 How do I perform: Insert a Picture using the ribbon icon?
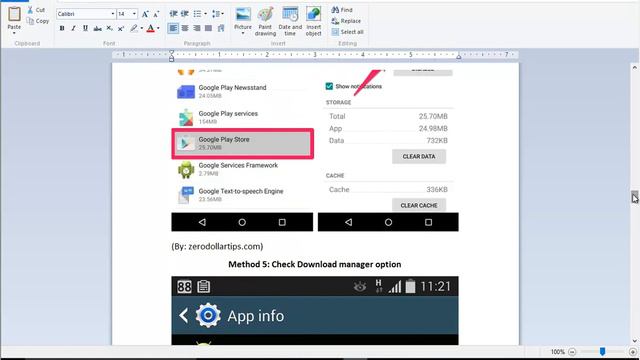pos(243,14)
